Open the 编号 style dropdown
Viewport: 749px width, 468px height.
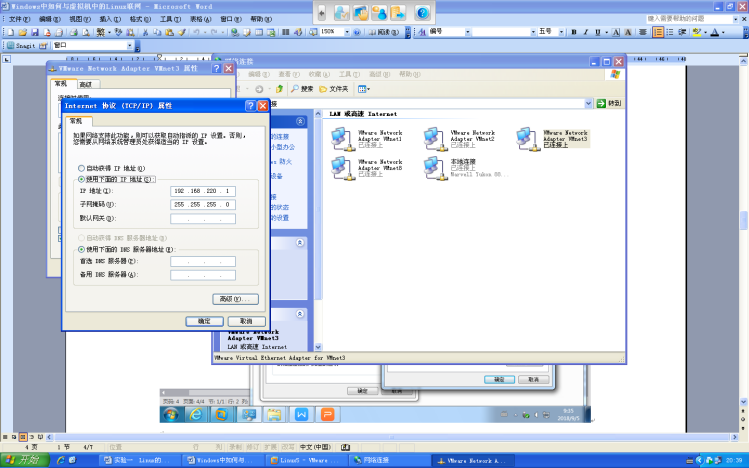click(x=468, y=32)
